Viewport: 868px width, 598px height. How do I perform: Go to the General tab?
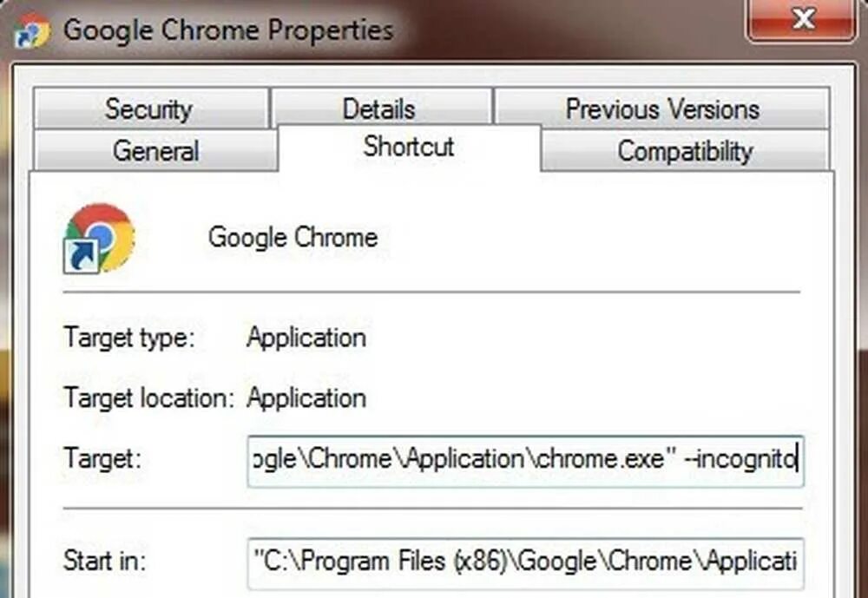click(x=155, y=151)
